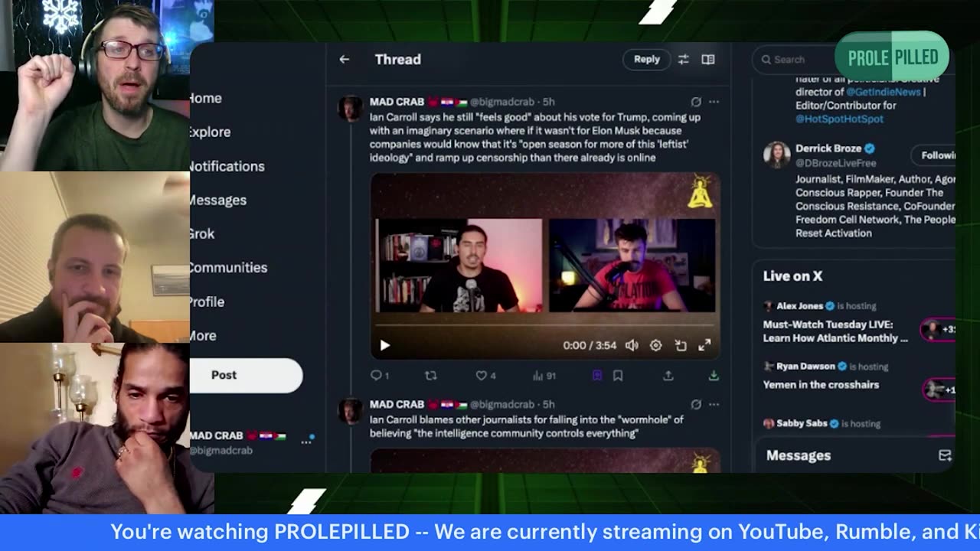Share the tweet via upload icon

(668, 376)
